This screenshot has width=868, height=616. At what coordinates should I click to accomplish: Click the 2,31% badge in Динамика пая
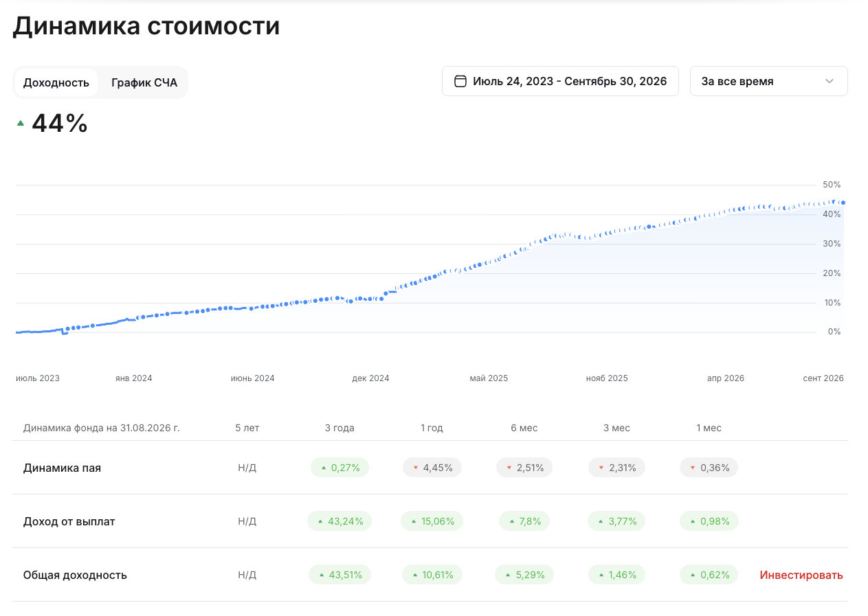pyautogui.click(x=616, y=468)
